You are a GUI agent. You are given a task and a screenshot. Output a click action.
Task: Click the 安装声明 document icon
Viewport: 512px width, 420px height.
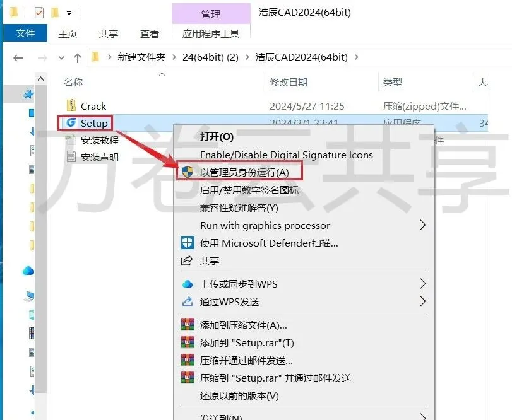click(71, 156)
